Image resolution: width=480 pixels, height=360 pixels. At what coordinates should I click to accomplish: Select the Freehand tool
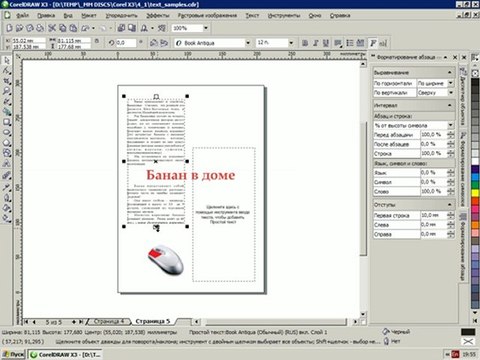pyautogui.click(x=6, y=102)
